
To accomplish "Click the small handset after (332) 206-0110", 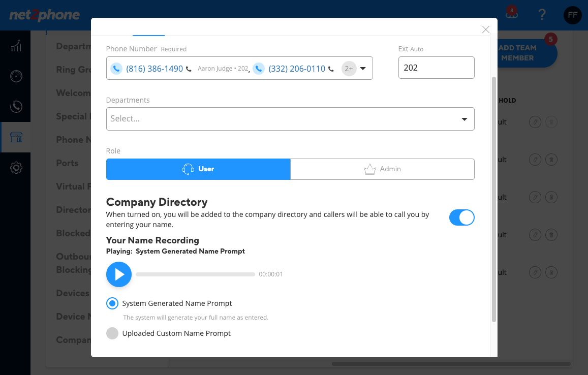I will [331, 69].
